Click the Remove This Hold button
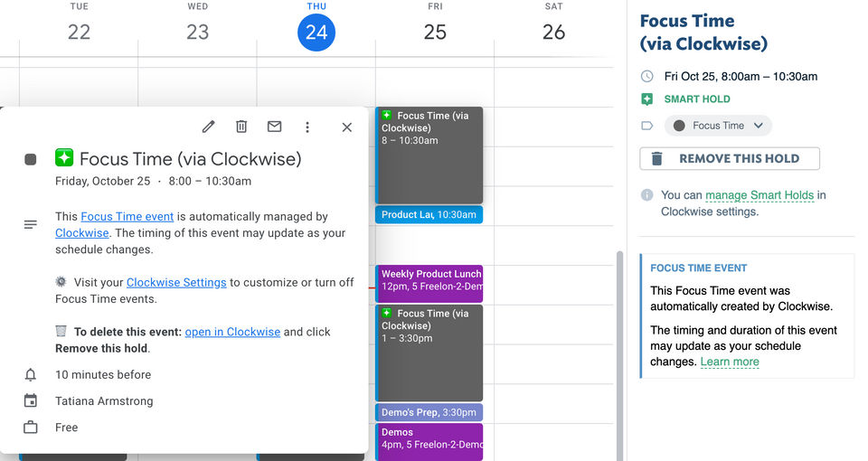The height and width of the screenshot is (461, 868). pos(730,159)
